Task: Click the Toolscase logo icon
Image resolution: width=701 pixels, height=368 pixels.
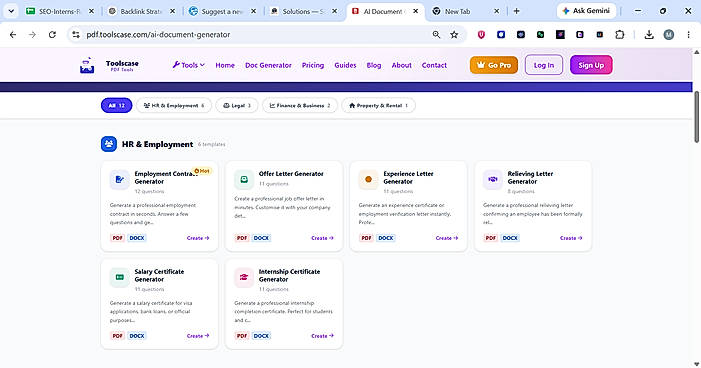Action: [x=87, y=65]
